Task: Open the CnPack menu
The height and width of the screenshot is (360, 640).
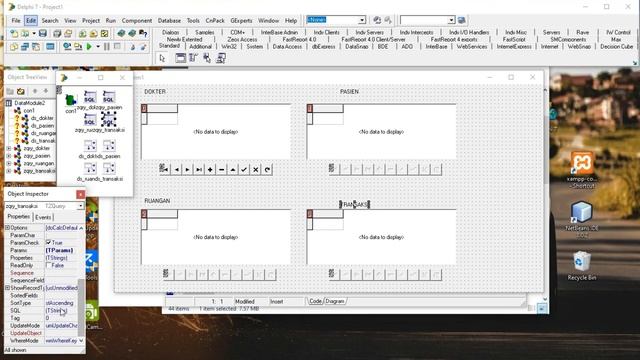Action: point(215,20)
